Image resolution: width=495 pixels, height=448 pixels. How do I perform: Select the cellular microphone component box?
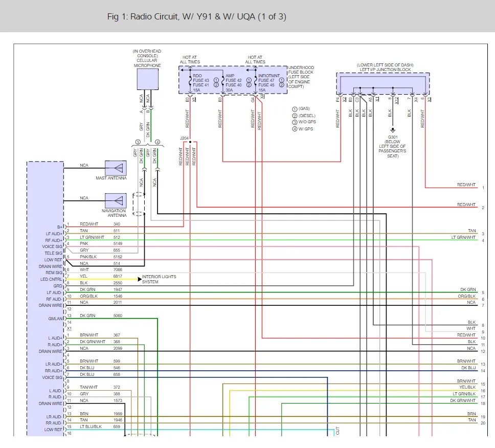tap(147, 79)
